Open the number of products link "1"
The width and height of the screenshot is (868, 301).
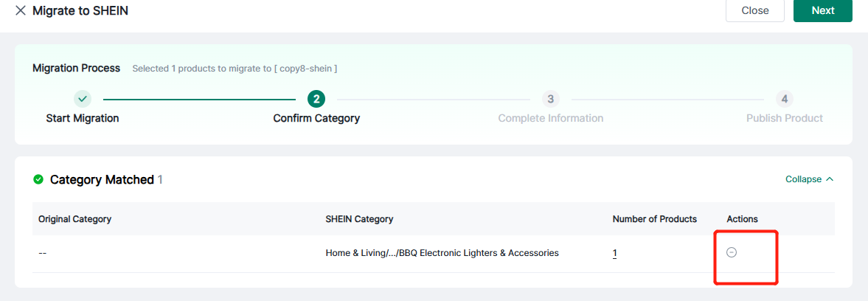(x=615, y=253)
